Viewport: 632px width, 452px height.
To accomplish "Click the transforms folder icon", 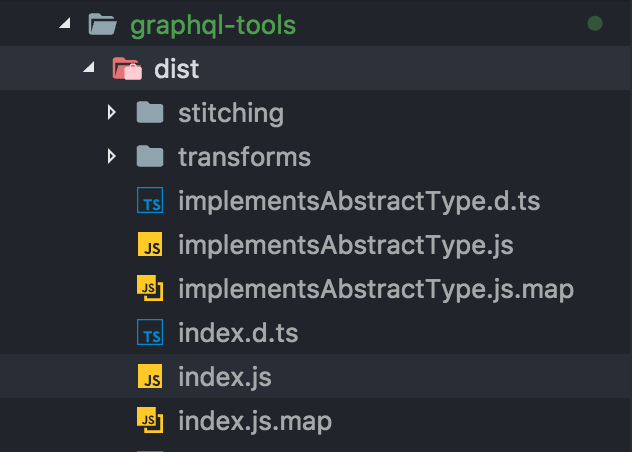I will (x=150, y=156).
